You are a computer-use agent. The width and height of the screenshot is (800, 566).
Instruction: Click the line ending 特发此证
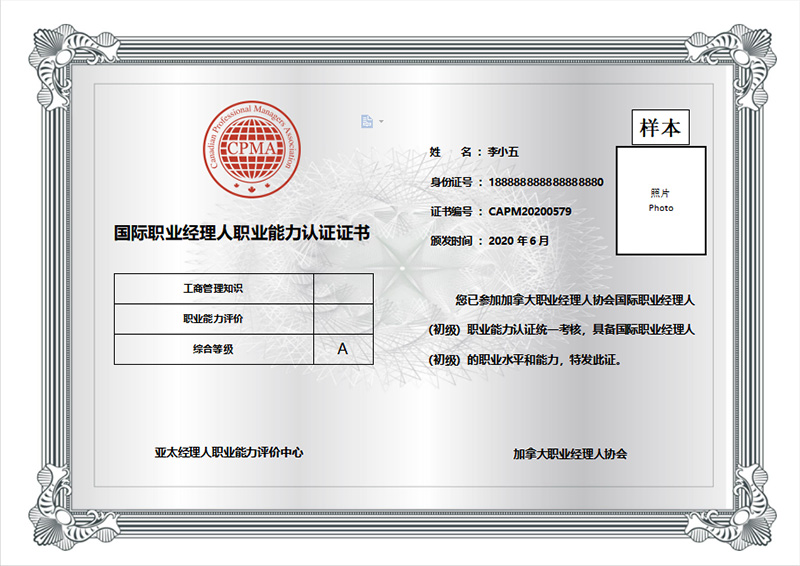(526, 360)
